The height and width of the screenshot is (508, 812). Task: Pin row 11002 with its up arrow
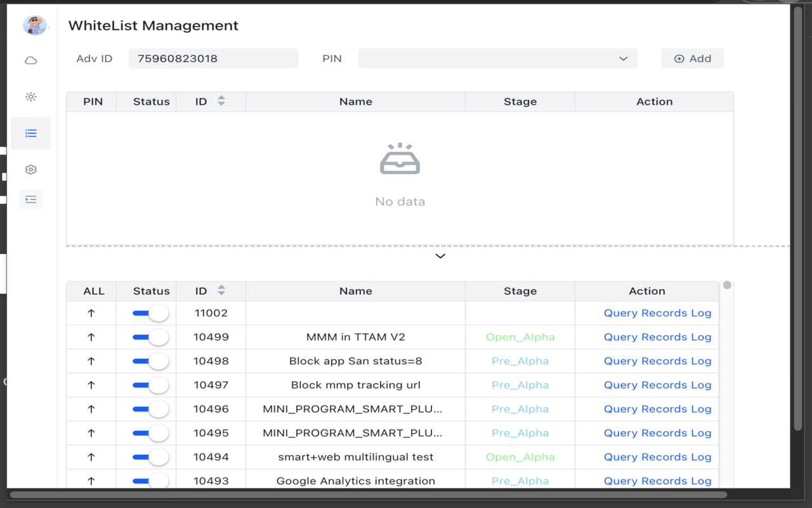point(91,313)
